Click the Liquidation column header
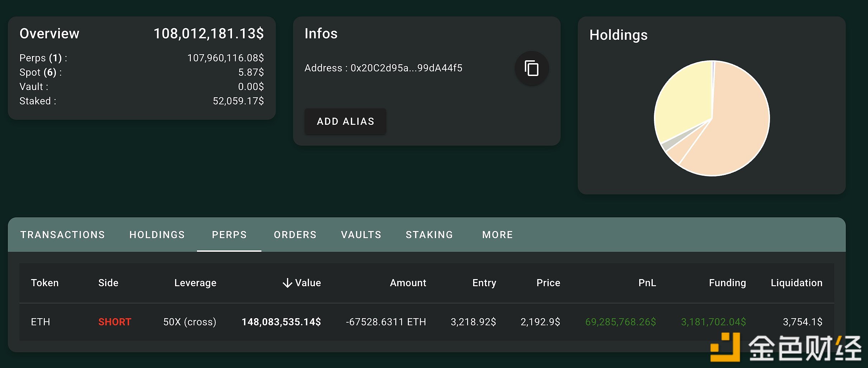The image size is (868, 368). click(796, 283)
